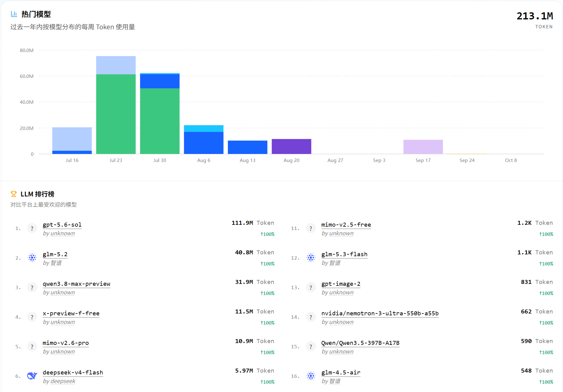Select the purple Aug 20 bar
The width and height of the screenshot is (563, 392).
291,146
